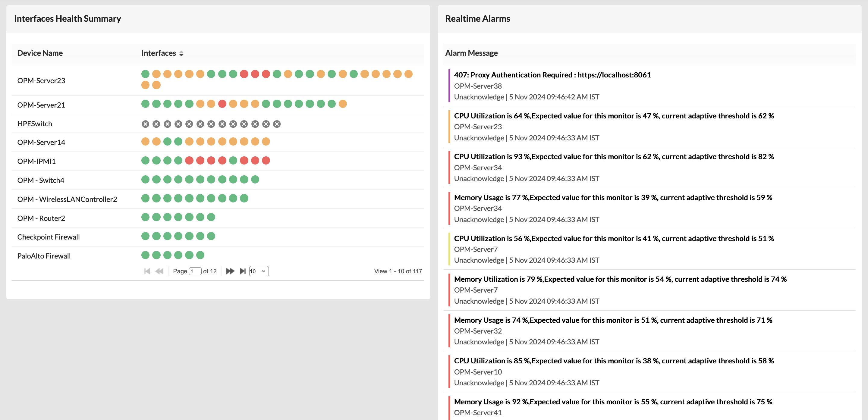Select the CPU Utilization 93% alarm for OPM-Server34
The image size is (868, 420).
tap(614, 156)
